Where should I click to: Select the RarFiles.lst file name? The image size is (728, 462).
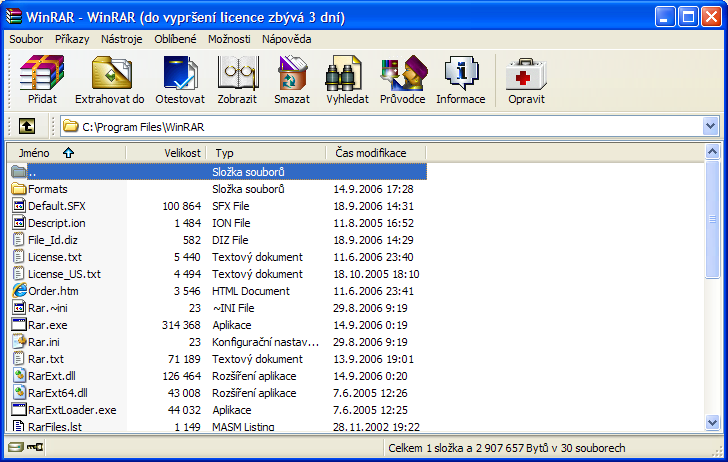click(x=55, y=426)
